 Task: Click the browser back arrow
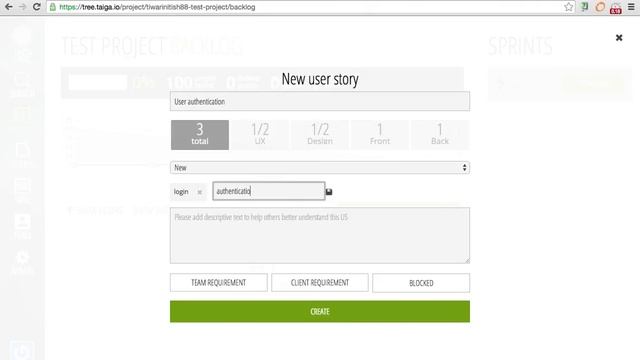pos(9,7)
